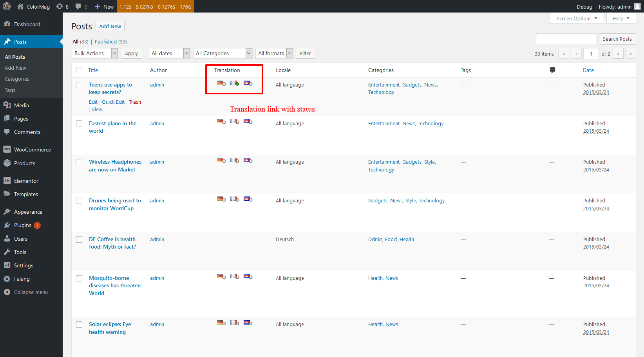Open French translation for Drones being used post
Image resolution: width=644 pixels, height=357 pixels.
235,199
